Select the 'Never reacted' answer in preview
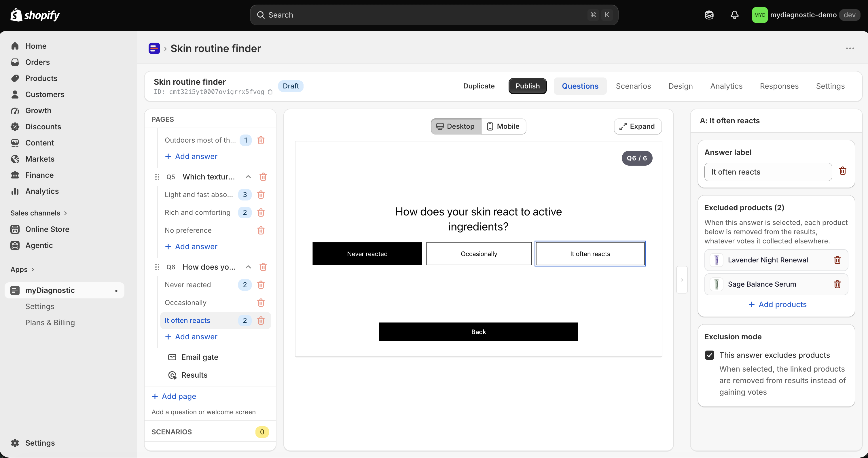The image size is (868, 458). pyautogui.click(x=367, y=254)
